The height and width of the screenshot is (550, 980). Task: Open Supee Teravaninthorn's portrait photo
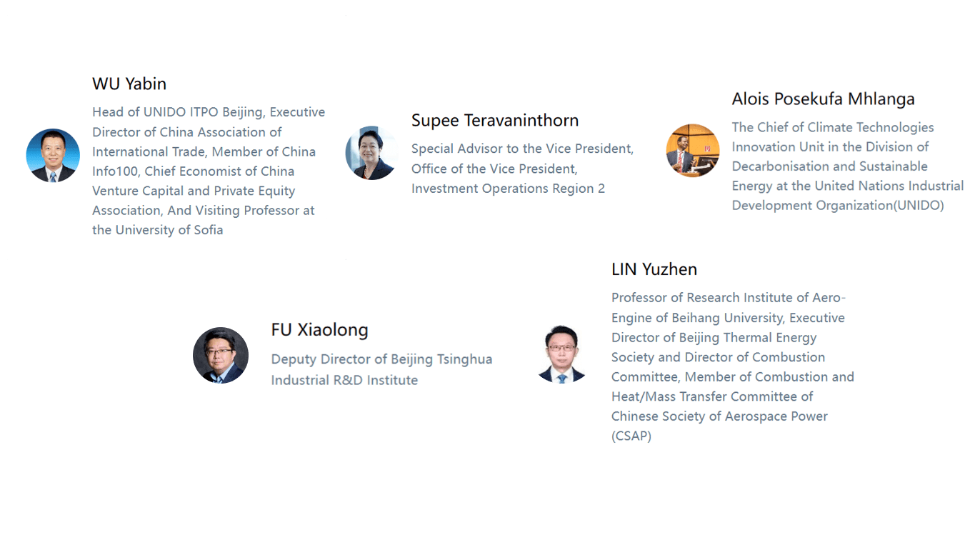[371, 153]
